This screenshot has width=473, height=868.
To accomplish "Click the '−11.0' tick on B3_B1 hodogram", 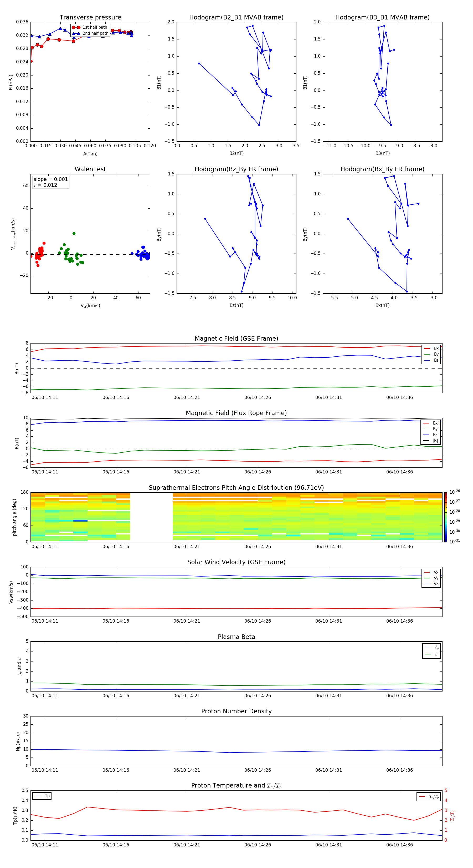I will (x=330, y=146).
